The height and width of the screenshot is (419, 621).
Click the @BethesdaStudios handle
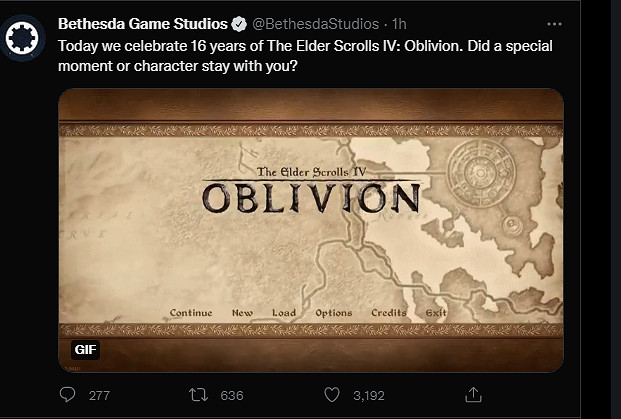(x=314, y=23)
